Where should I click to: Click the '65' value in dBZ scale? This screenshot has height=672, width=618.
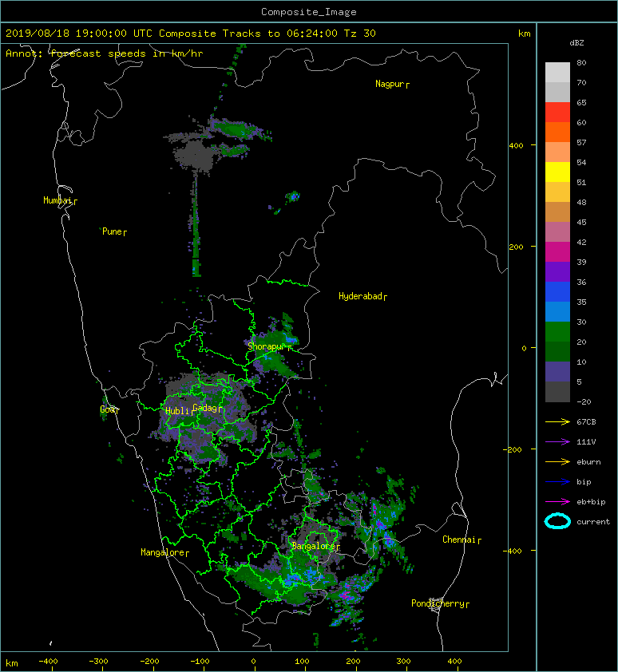click(x=581, y=103)
